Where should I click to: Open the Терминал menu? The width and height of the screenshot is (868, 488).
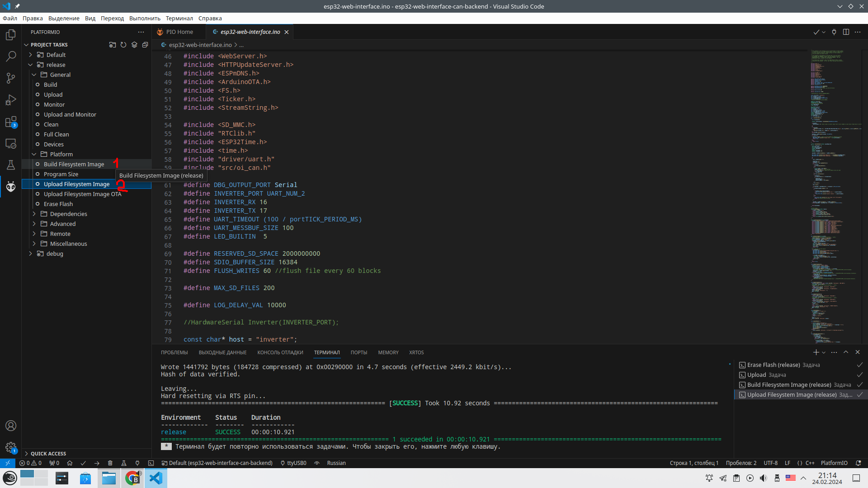179,19
